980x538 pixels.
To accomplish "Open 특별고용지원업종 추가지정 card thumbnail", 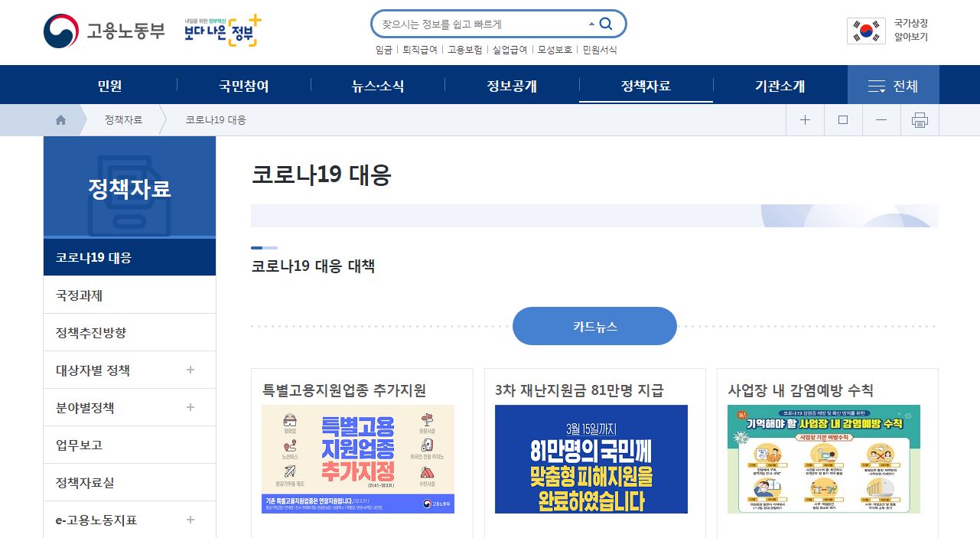I will click(x=358, y=459).
